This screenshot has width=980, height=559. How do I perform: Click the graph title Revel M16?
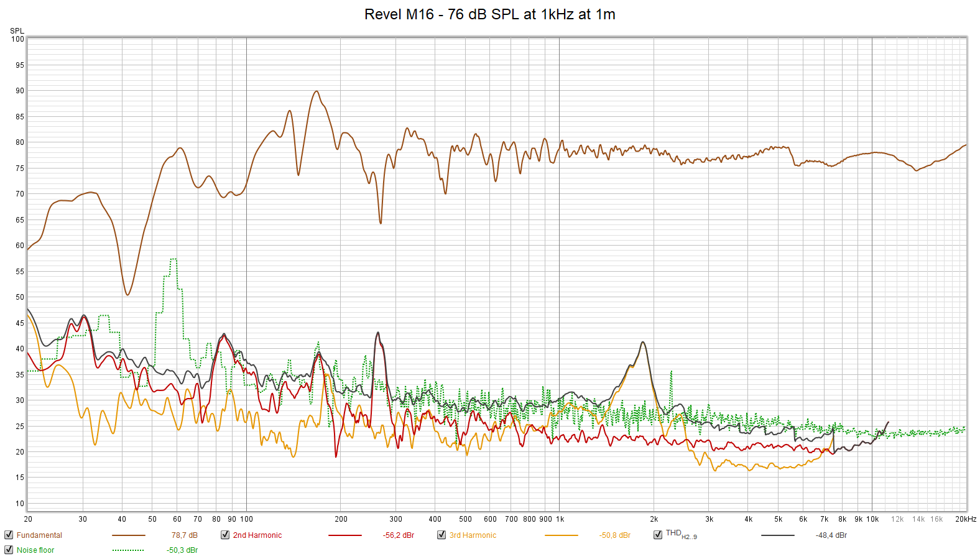point(490,14)
